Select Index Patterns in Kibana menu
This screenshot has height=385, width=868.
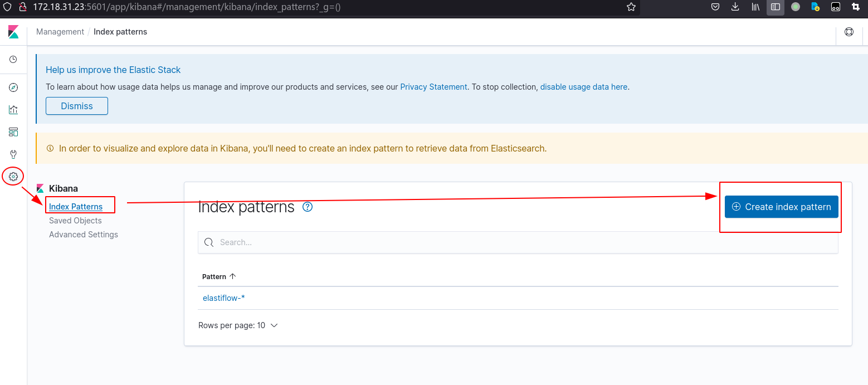click(x=76, y=207)
